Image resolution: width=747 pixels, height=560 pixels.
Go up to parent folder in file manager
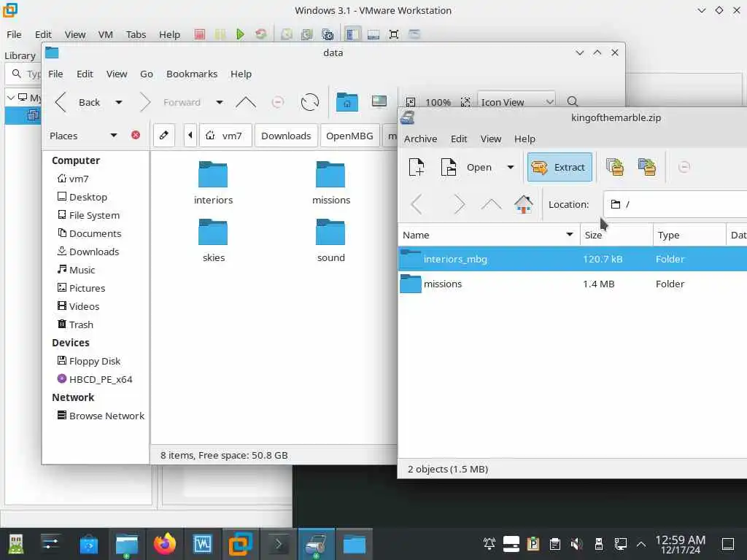click(x=246, y=102)
